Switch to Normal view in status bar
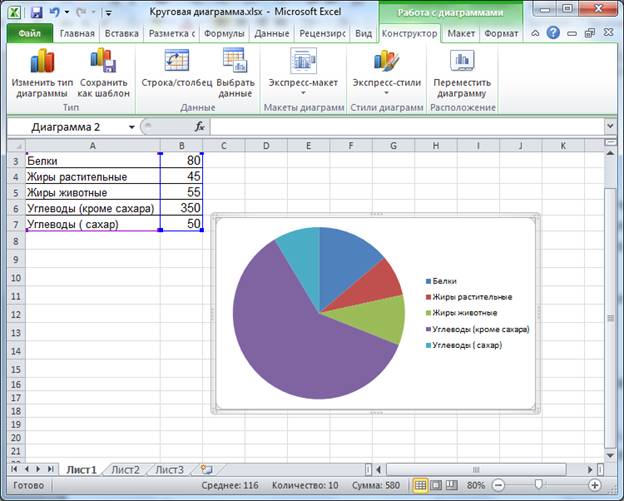 tap(420, 485)
